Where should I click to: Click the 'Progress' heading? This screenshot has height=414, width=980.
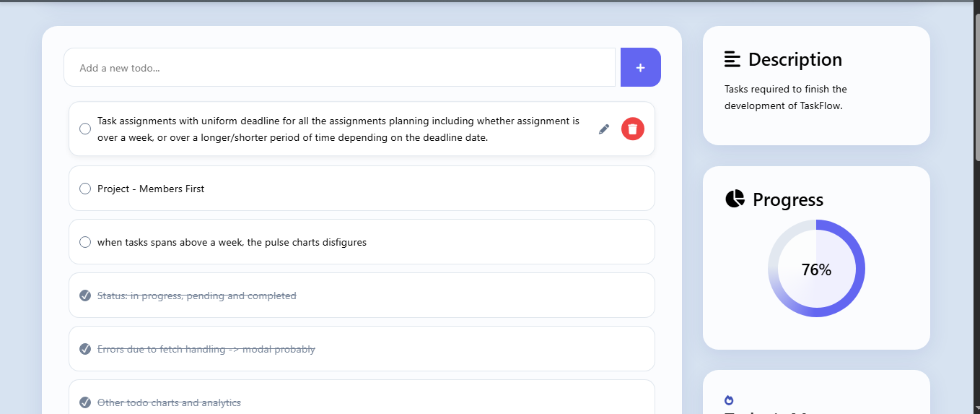(788, 199)
